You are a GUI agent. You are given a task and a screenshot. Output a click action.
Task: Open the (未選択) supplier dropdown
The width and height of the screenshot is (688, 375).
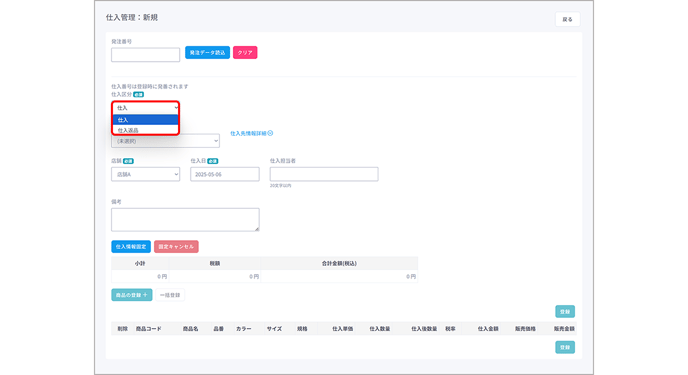click(x=165, y=141)
